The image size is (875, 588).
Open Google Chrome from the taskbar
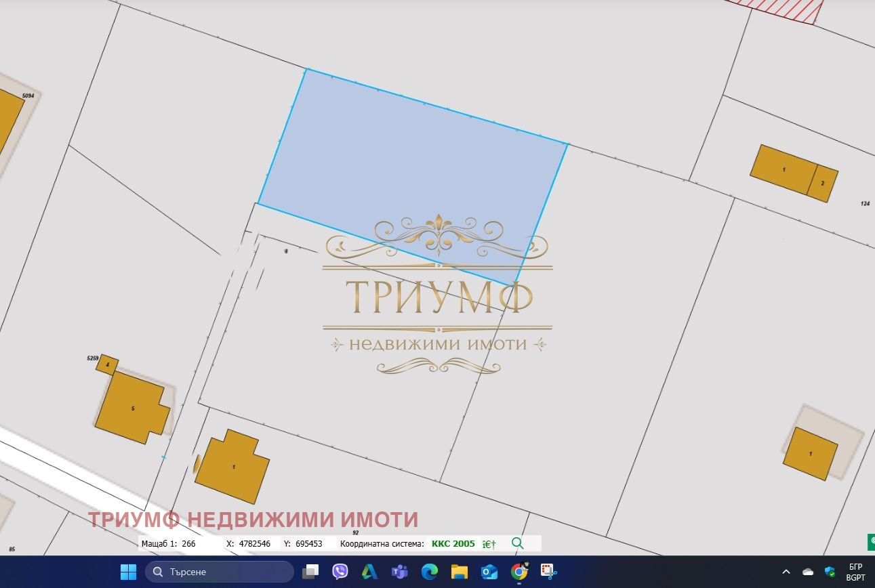519,572
